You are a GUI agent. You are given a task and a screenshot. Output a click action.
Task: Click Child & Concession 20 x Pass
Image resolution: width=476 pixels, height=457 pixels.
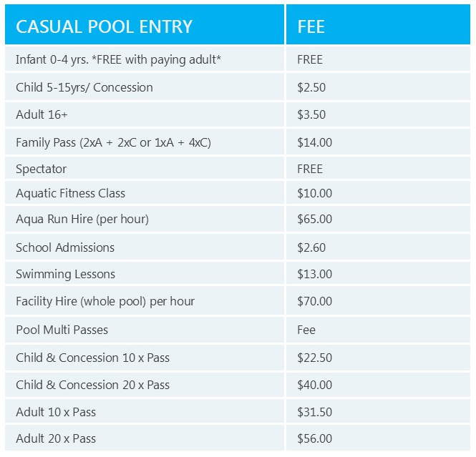point(92,385)
